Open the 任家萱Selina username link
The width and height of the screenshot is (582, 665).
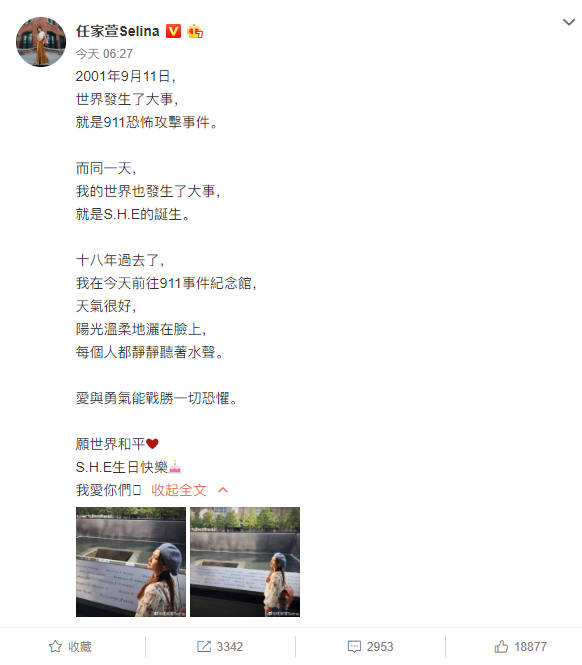[x=118, y=31]
